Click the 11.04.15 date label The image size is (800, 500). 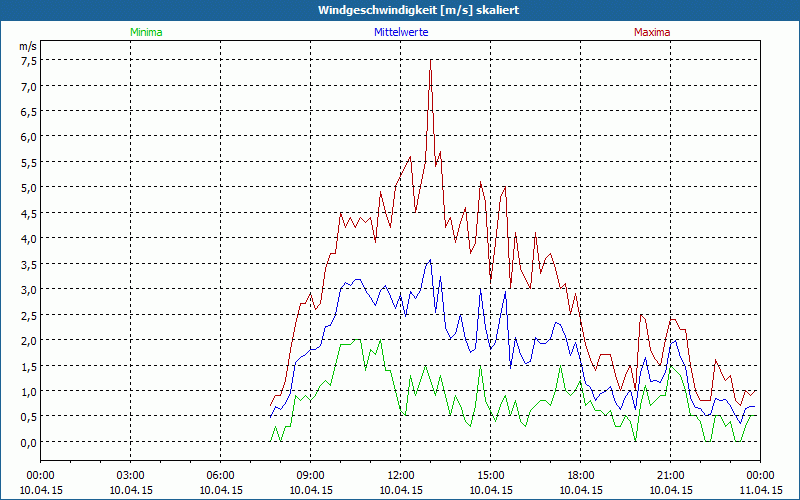[760, 490]
